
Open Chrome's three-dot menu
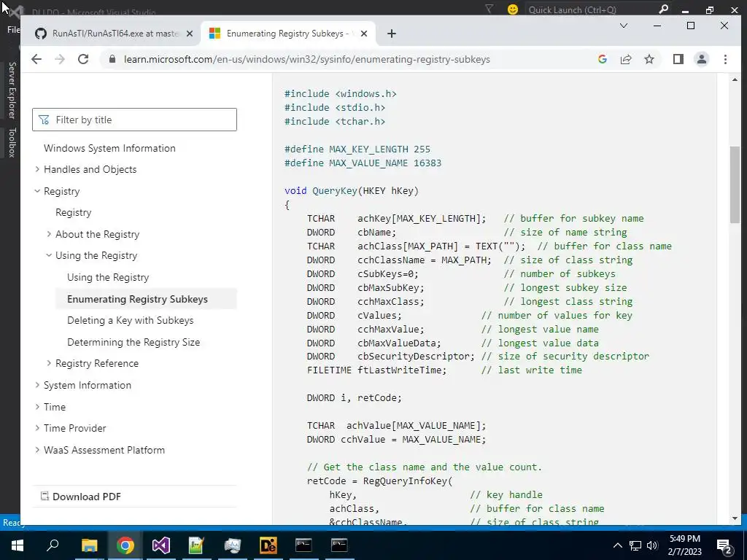tap(725, 59)
